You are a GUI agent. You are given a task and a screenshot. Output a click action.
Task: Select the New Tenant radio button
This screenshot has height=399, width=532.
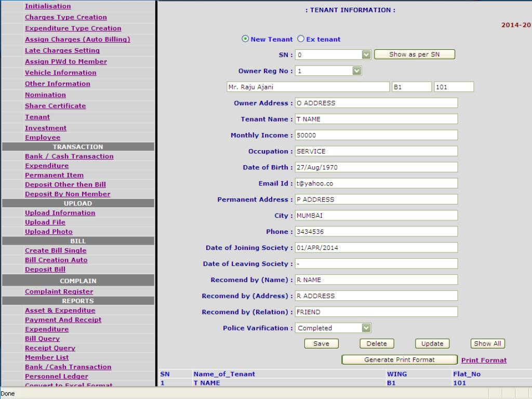click(x=245, y=38)
